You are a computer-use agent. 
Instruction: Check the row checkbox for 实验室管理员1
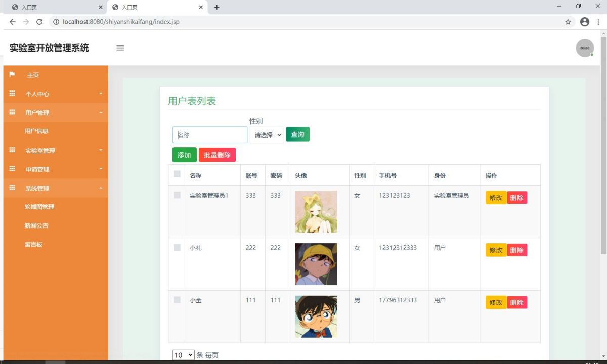[x=177, y=195]
